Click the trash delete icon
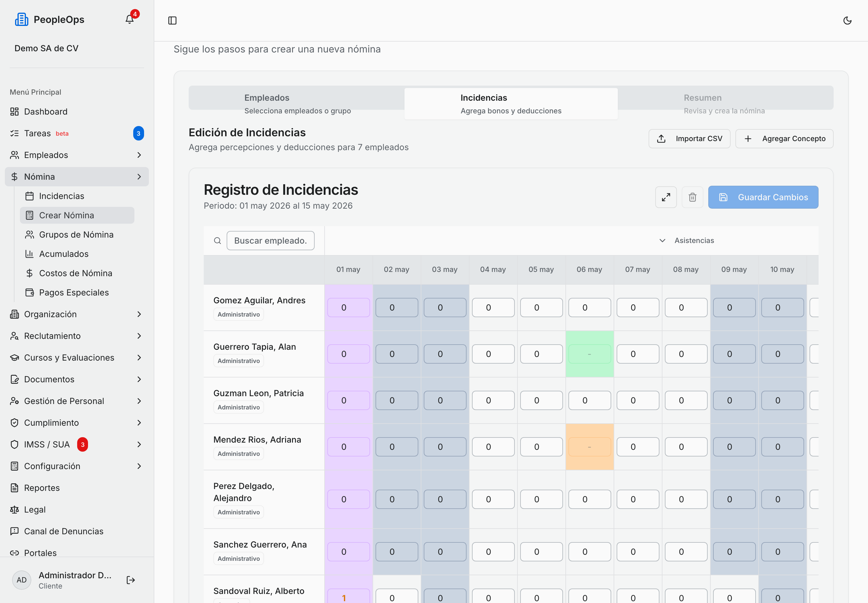 [692, 197]
